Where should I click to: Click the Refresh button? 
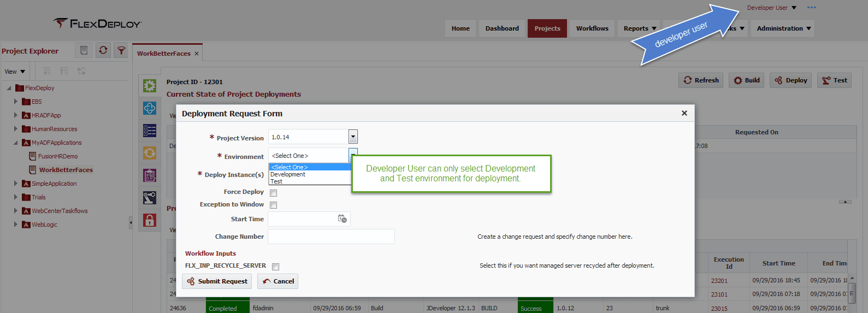[x=701, y=80]
